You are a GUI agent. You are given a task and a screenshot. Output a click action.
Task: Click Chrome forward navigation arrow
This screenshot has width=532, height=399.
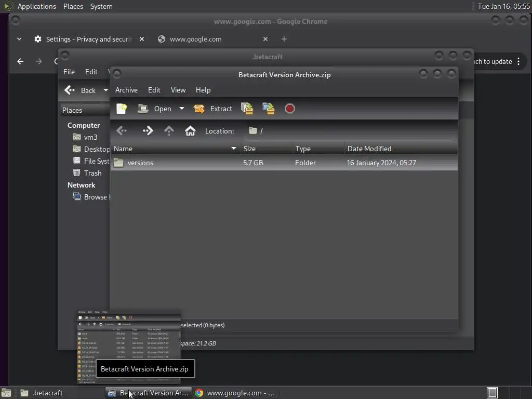tap(39, 61)
